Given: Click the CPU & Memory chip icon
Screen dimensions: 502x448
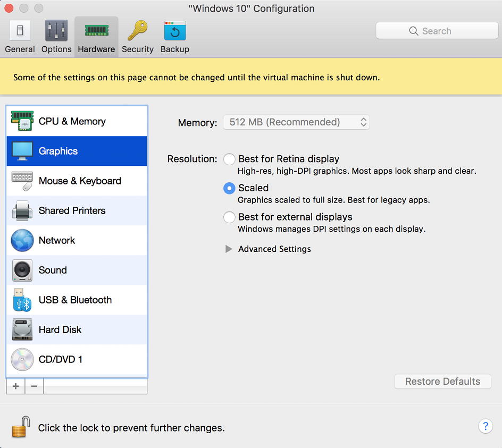Looking at the screenshot, I should tap(22, 121).
